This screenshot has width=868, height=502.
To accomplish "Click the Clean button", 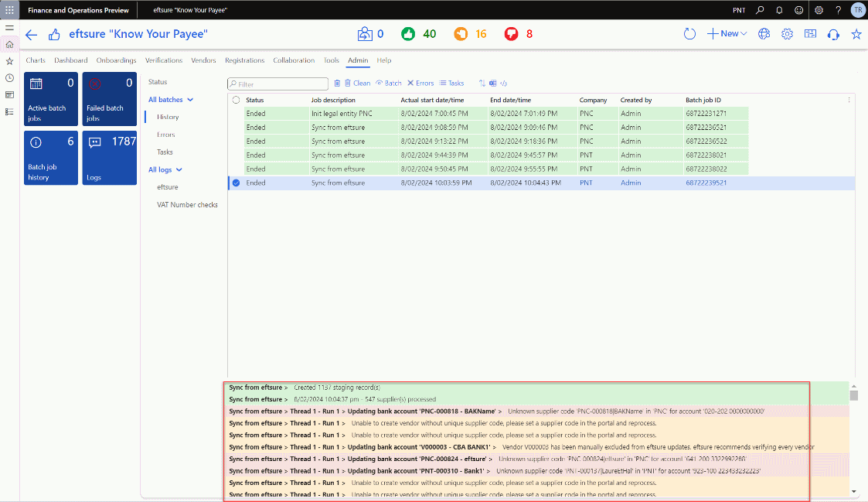I will (x=358, y=83).
